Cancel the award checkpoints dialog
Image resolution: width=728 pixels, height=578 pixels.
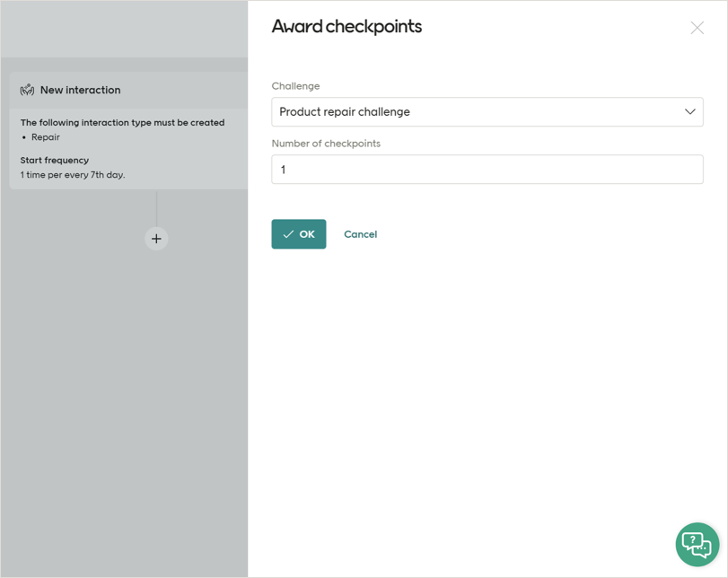(x=360, y=234)
